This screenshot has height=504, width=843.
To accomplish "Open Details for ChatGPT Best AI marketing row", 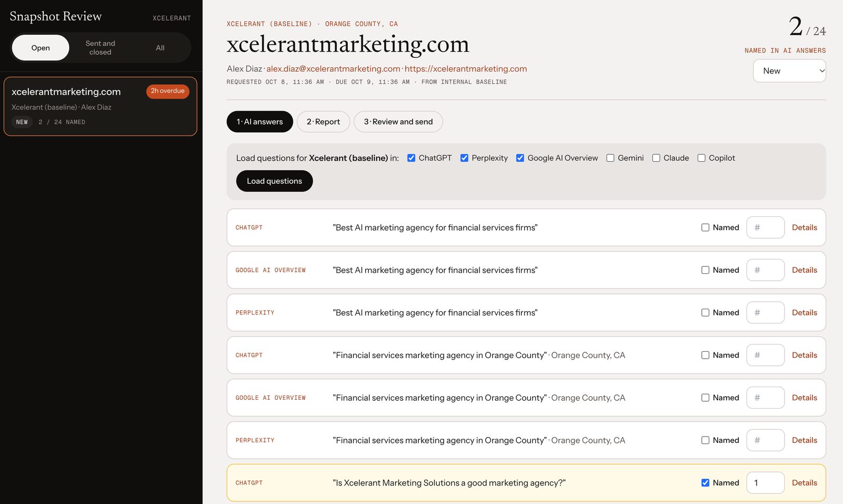I will (x=805, y=228).
